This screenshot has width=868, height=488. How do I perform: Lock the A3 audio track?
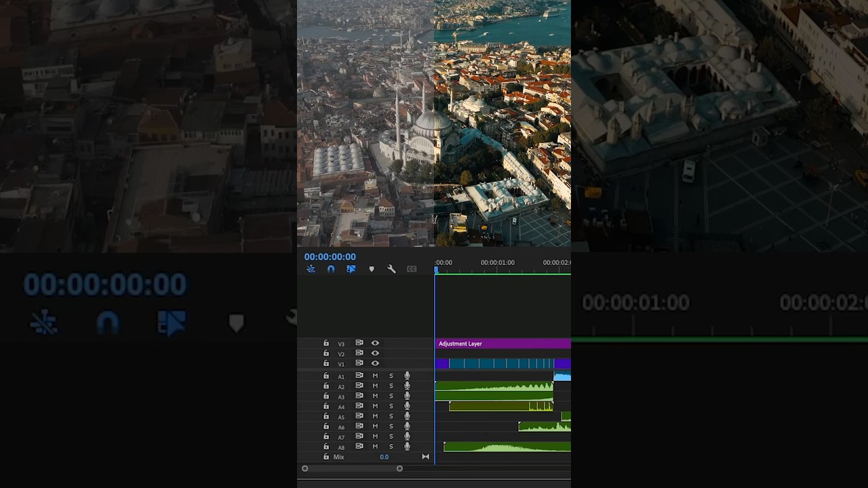click(x=326, y=396)
